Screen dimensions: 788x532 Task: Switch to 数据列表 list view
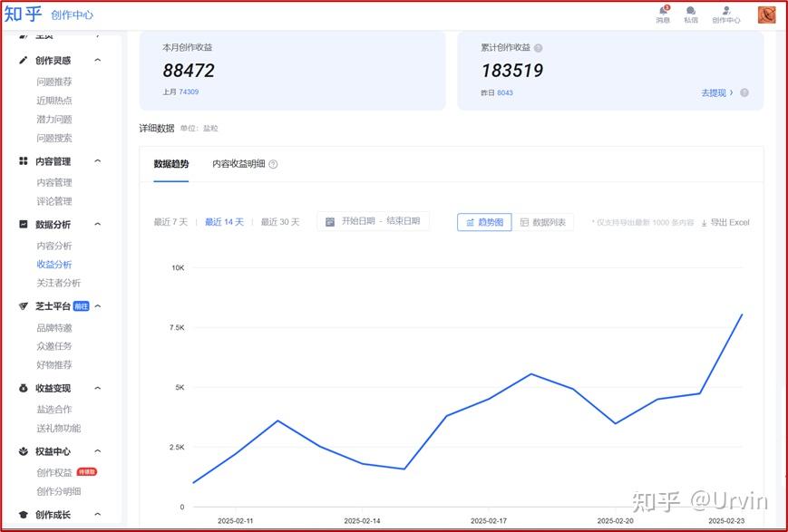tap(543, 222)
